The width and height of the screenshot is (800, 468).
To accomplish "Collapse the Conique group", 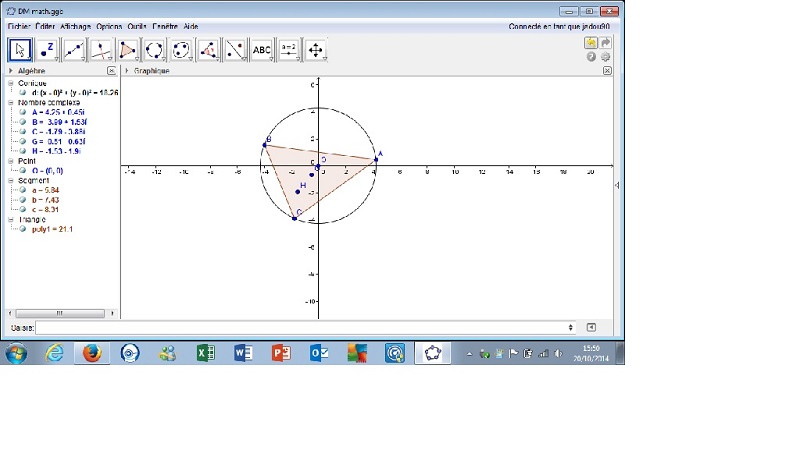I will pos(11,83).
